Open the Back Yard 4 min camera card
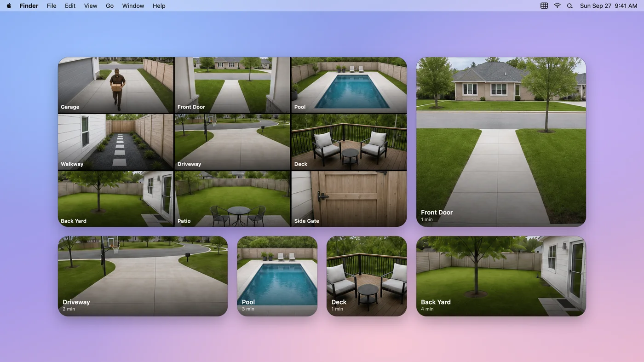The image size is (644, 362). [501, 276]
